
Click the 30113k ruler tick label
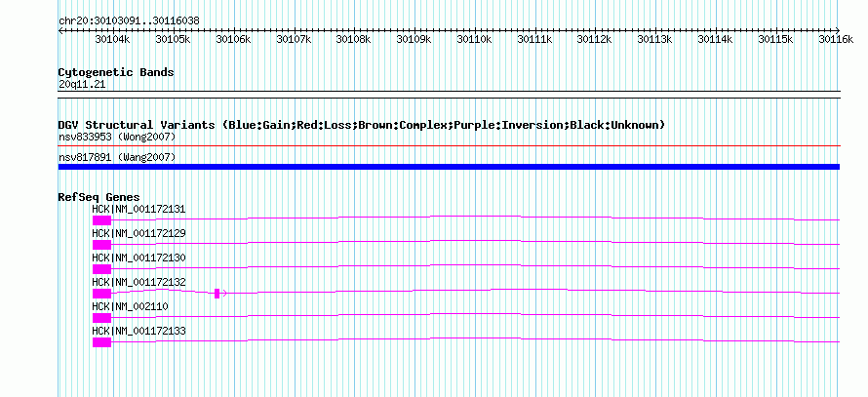click(654, 39)
